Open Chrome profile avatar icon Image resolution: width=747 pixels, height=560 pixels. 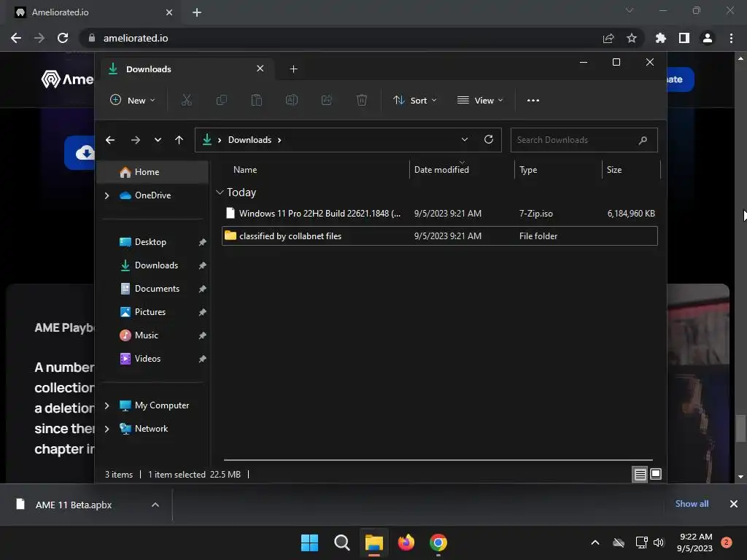tap(708, 38)
